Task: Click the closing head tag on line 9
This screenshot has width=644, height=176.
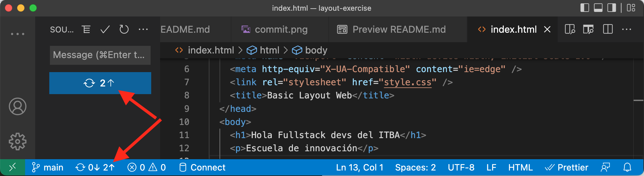Action: pyautogui.click(x=238, y=109)
